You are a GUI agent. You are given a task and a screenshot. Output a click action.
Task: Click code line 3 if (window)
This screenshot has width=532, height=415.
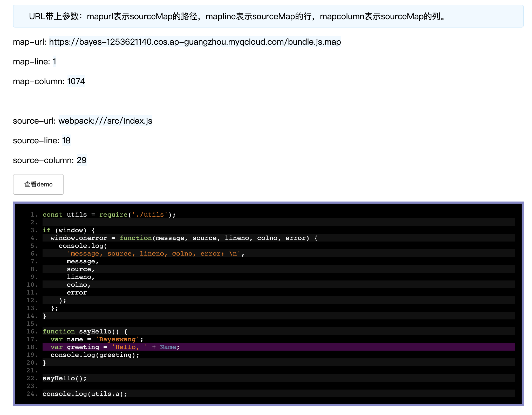(x=69, y=230)
